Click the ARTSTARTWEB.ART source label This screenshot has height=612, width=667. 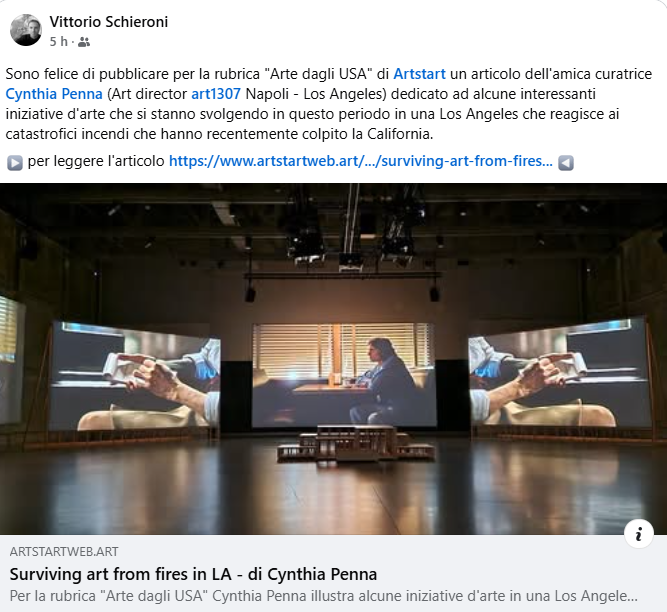tap(64, 552)
